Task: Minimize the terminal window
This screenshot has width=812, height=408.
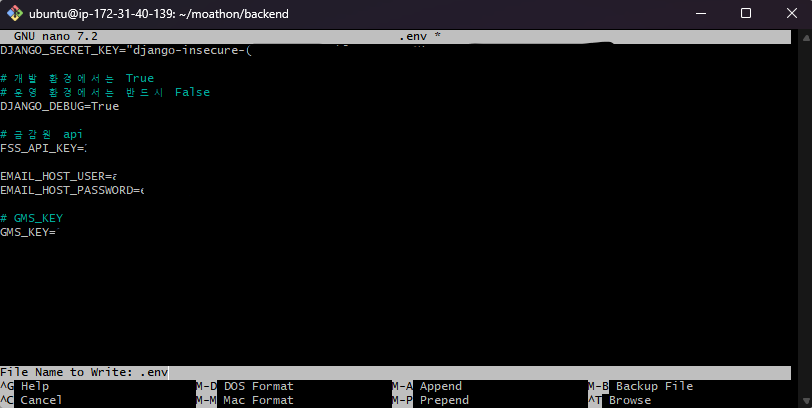Action: (698, 14)
